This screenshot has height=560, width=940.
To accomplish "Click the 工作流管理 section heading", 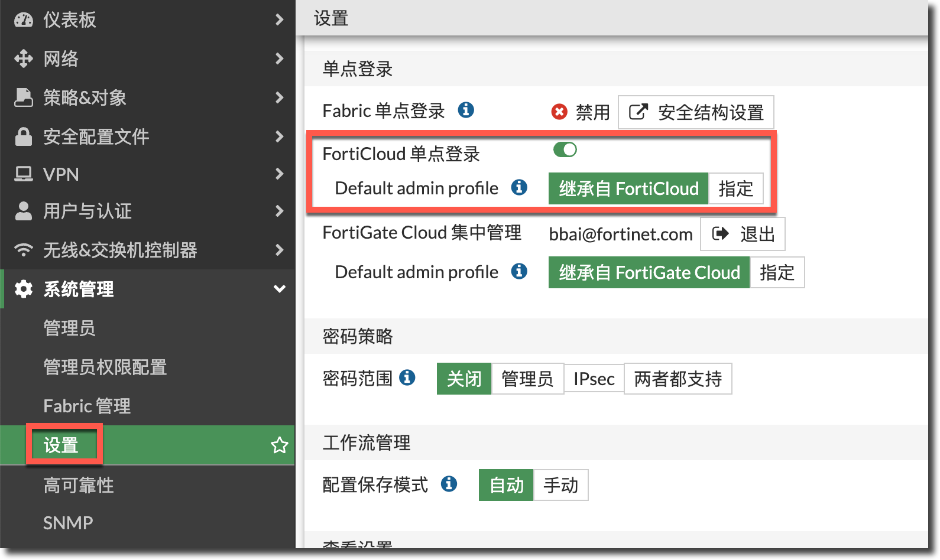I will [x=367, y=442].
